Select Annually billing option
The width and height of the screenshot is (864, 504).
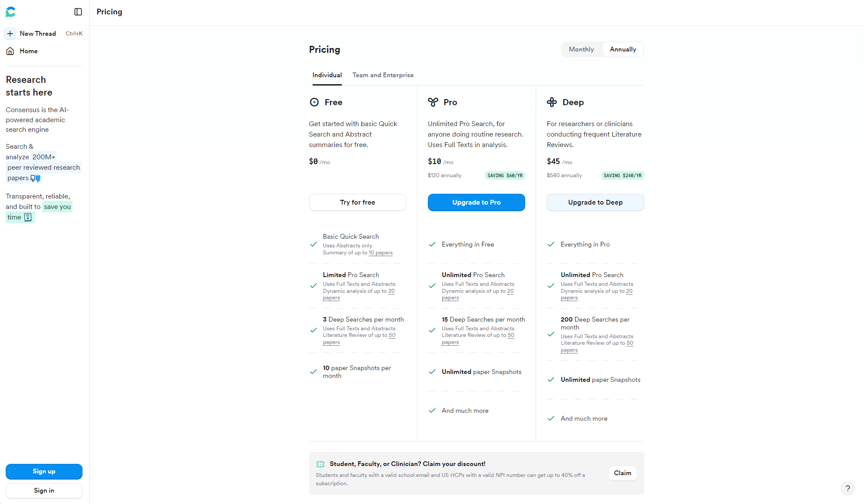point(623,49)
